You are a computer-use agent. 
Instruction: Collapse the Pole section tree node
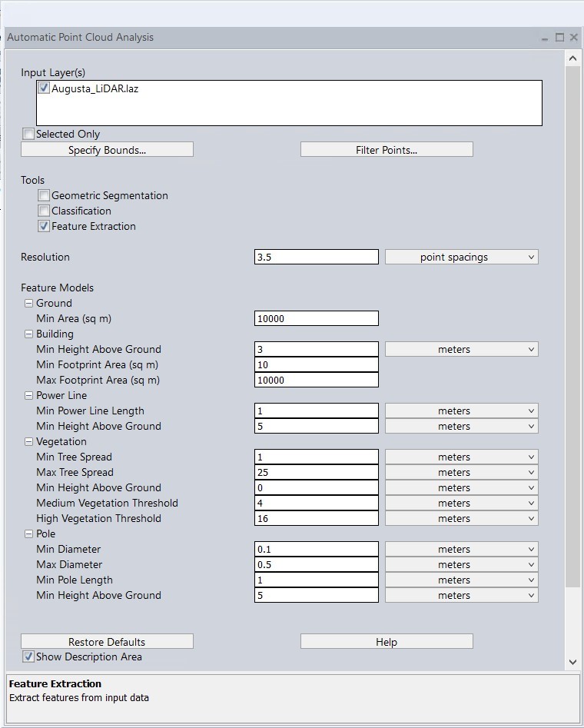pyautogui.click(x=29, y=534)
